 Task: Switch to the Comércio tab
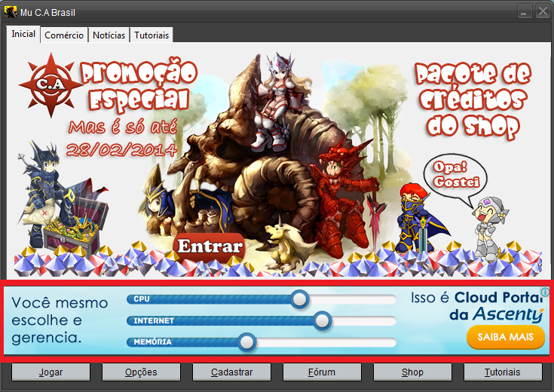click(x=64, y=35)
